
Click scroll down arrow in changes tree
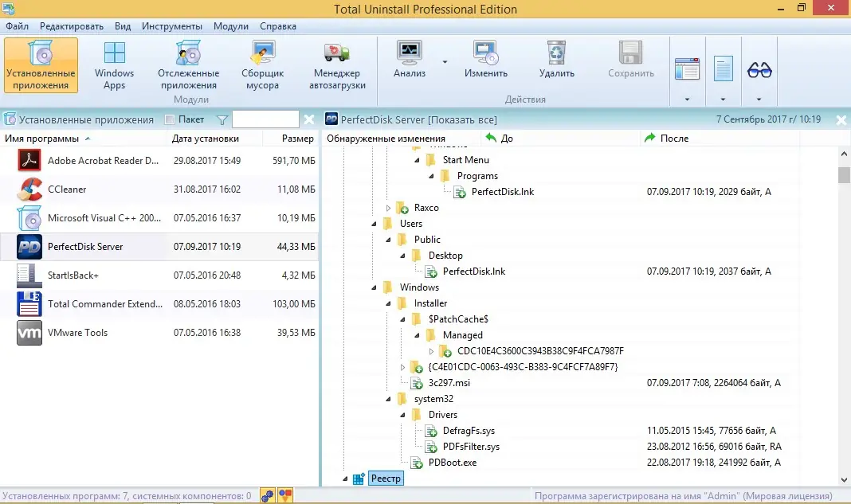(x=844, y=479)
